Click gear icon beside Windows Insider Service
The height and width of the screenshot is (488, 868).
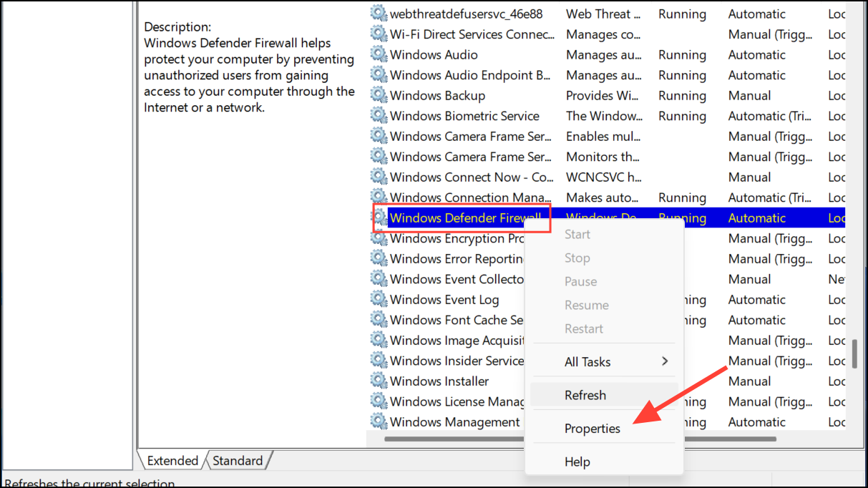click(378, 361)
